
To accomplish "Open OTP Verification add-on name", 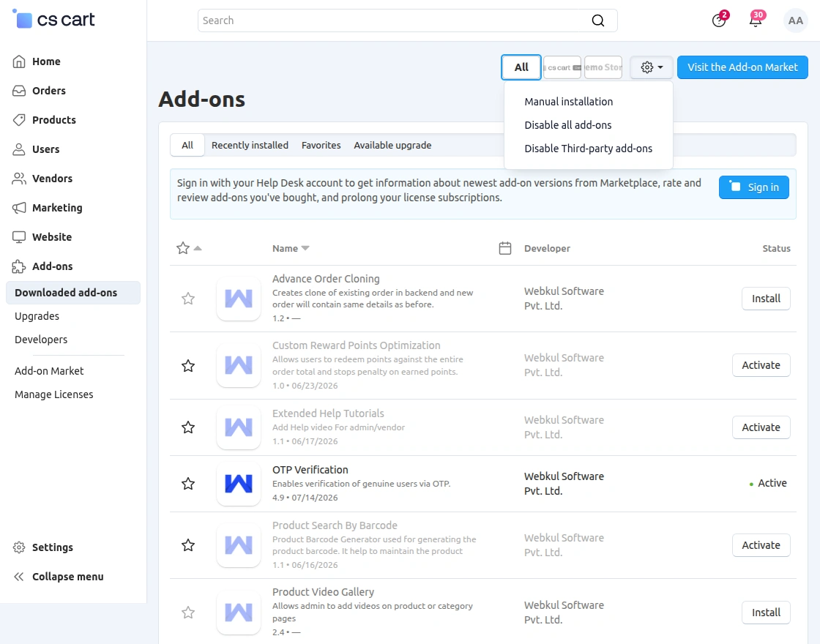I will 310,470.
